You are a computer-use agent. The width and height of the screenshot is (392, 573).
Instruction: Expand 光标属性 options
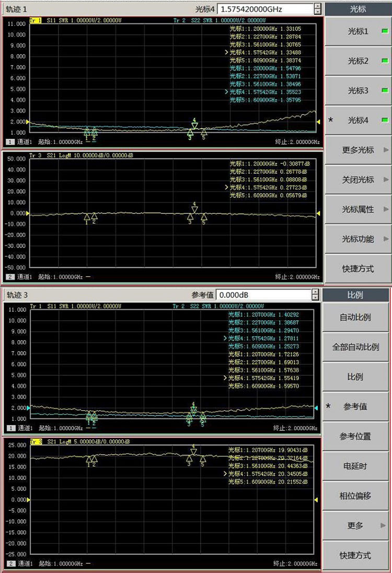[x=358, y=209]
